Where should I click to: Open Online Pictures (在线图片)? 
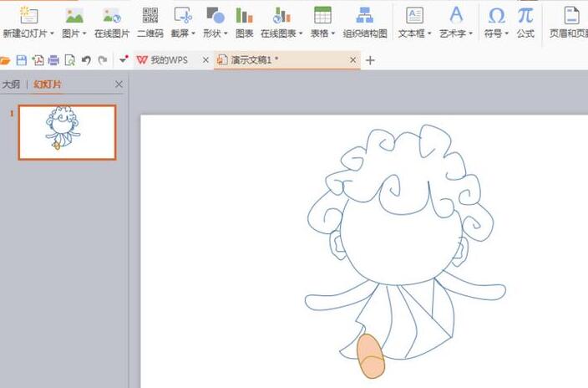point(112,23)
